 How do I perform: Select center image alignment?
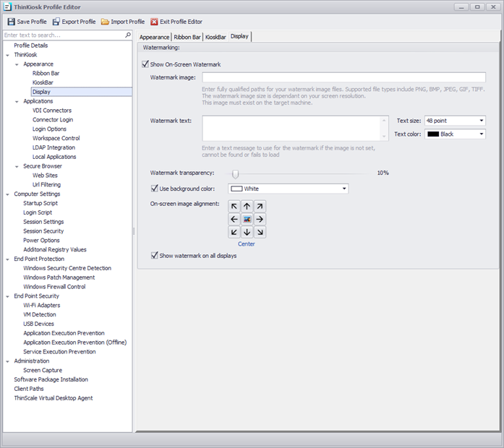point(247,219)
